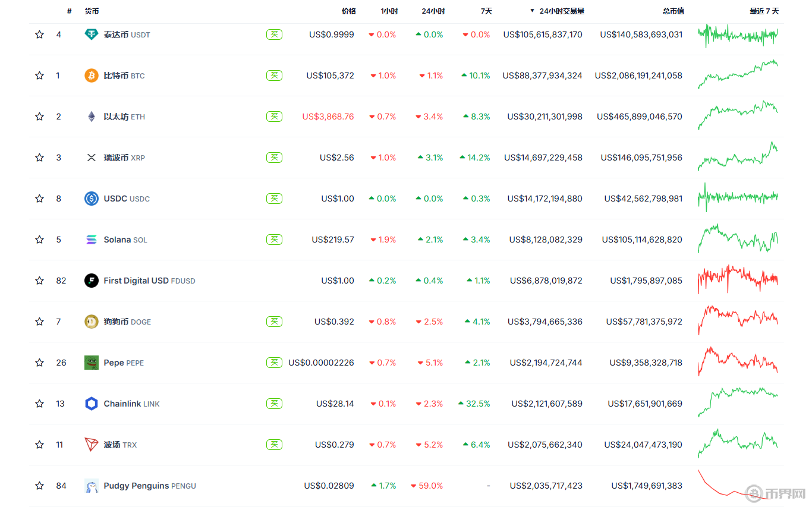This screenshot has height=510, width=812.
Task: Star Bitcoin to add to favorites
Action: pos(39,75)
